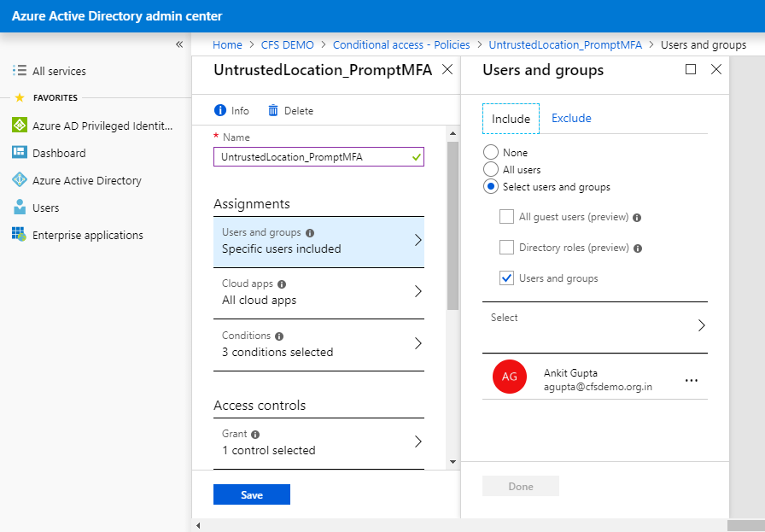Viewport: 765px width, 532px height.
Task: Click scroll down arrow of policy blade
Action: click(453, 462)
